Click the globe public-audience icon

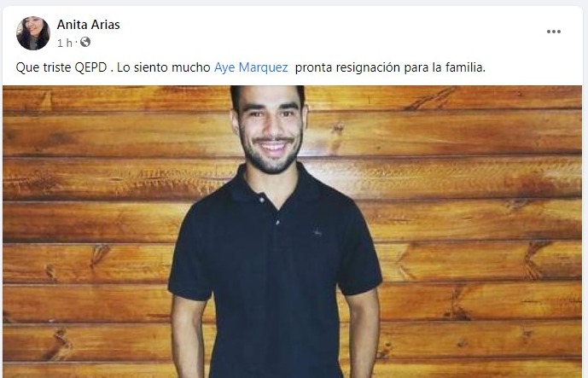85,42
